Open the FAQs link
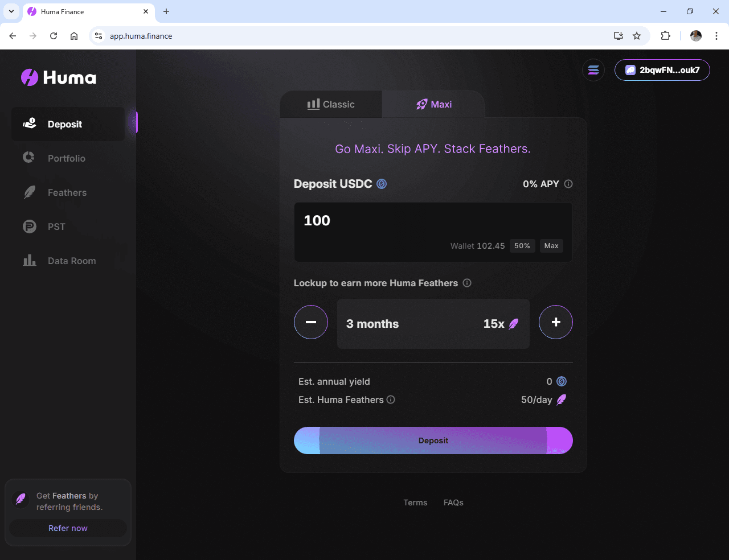The image size is (729, 560). pos(453,503)
